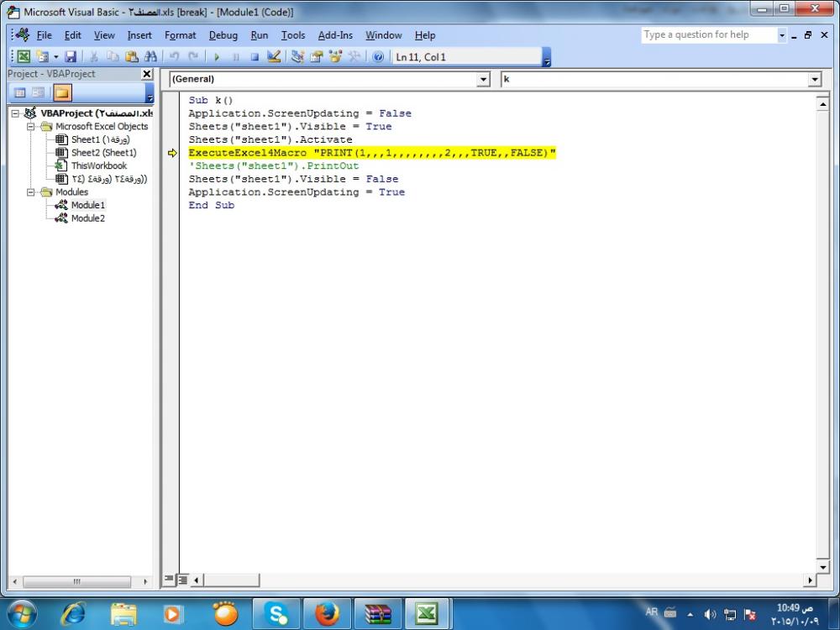Open the Insert menu

coord(139,35)
